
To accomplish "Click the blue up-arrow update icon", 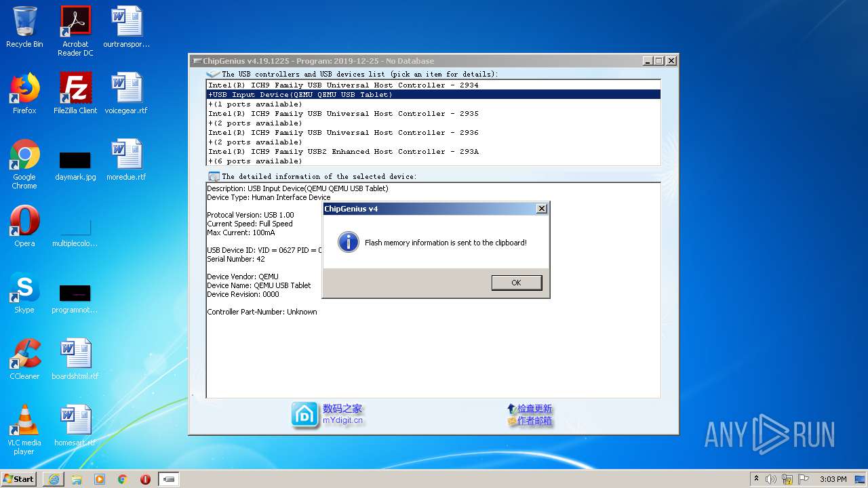I will [x=511, y=409].
